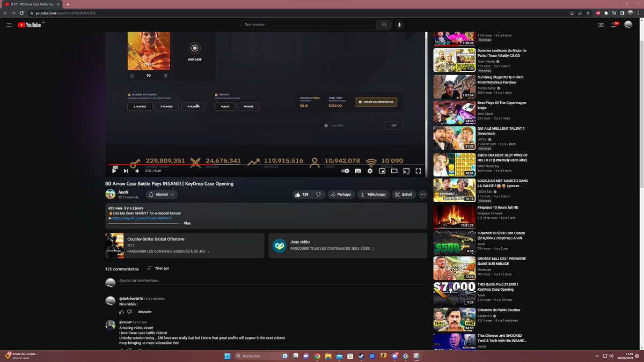Viewport: 644px width, 362px height.
Task: Open 'XQC's CRAZIEST SLOT WINS' video title
Action: [x=502, y=158]
